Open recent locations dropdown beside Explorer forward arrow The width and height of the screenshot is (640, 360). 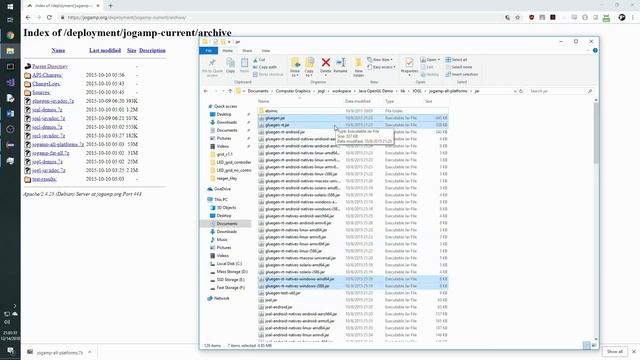(x=223, y=91)
